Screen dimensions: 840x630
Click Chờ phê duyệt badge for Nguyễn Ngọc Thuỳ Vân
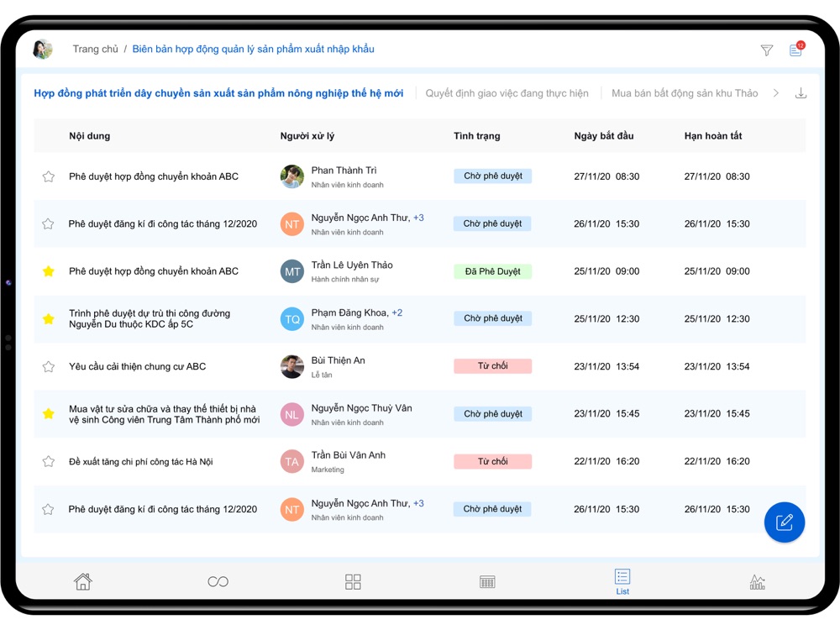493,413
